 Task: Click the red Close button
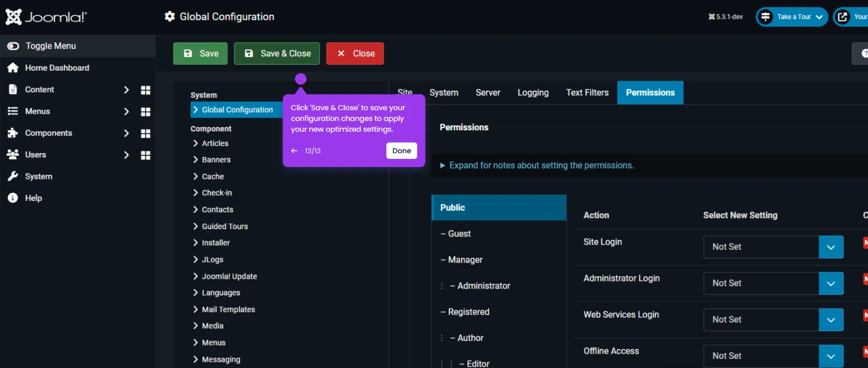[x=355, y=53]
